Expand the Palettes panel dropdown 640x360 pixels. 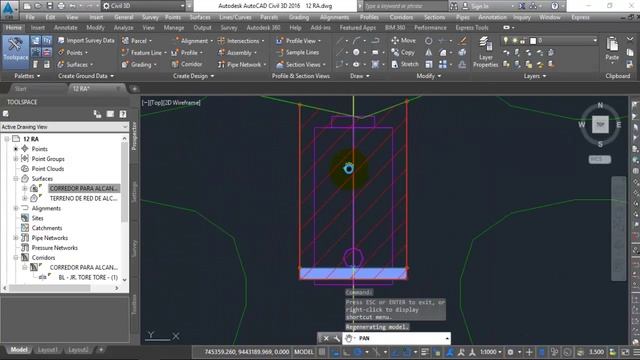(x=27, y=76)
